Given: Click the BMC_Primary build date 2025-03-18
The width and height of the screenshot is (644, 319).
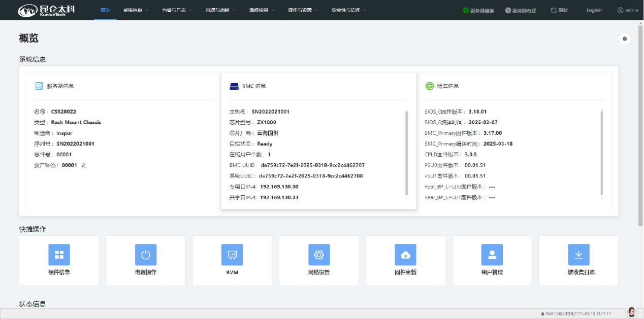Looking at the screenshot, I should [x=498, y=144].
